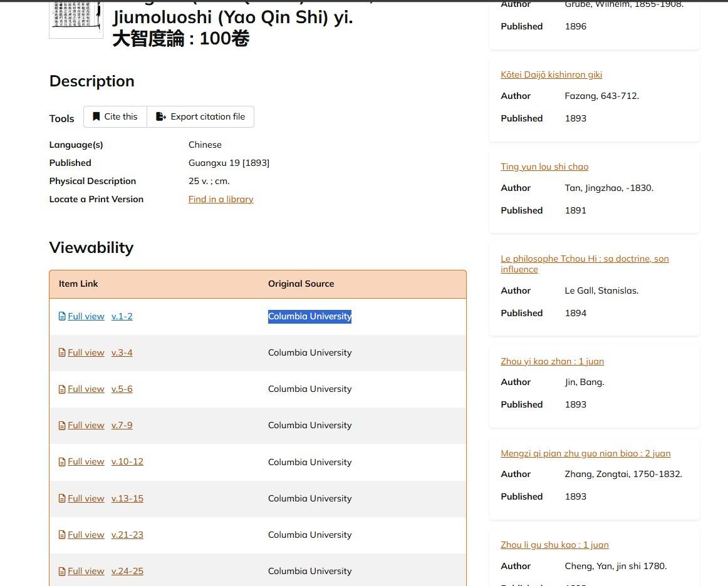
Task: Open Zhou li gu shu kao record
Action: [554, 545]
